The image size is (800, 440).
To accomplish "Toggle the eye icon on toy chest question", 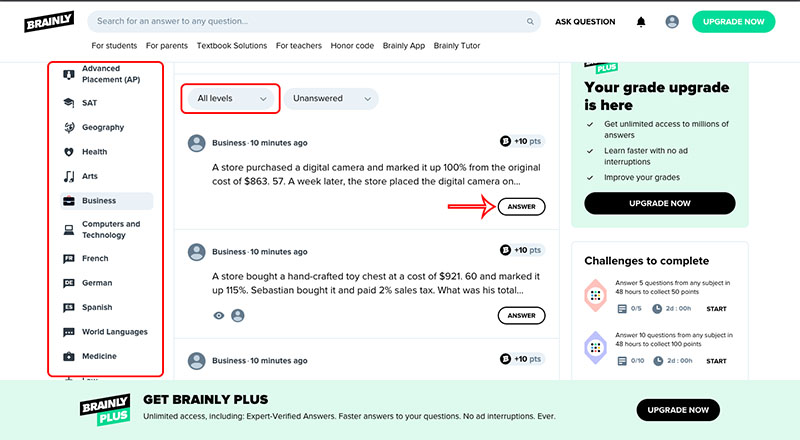I will (218, 315).
